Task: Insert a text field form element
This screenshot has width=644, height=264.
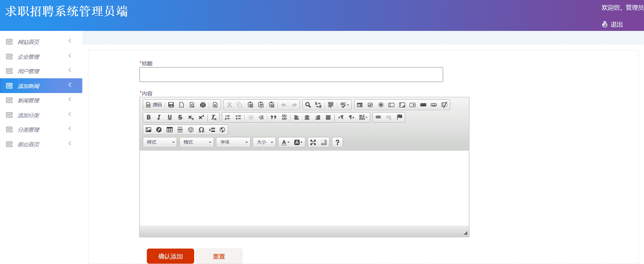Action: tap(391, 105)
